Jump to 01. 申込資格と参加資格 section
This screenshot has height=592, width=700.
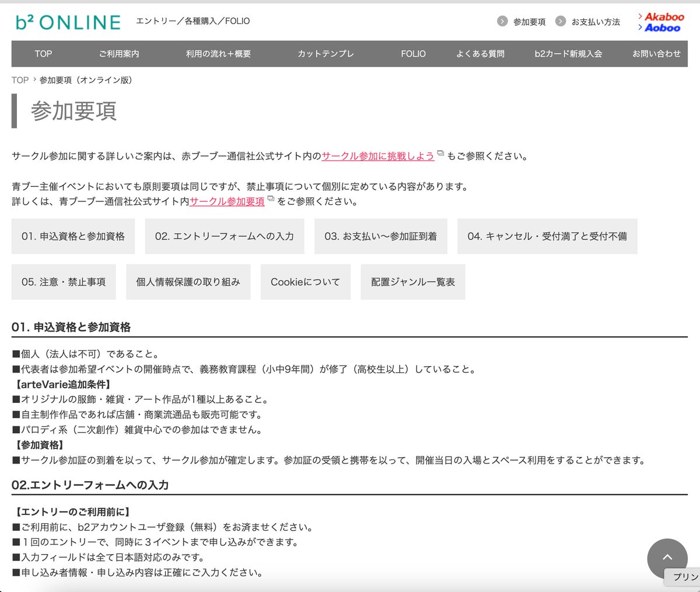[x=73, y=236]
